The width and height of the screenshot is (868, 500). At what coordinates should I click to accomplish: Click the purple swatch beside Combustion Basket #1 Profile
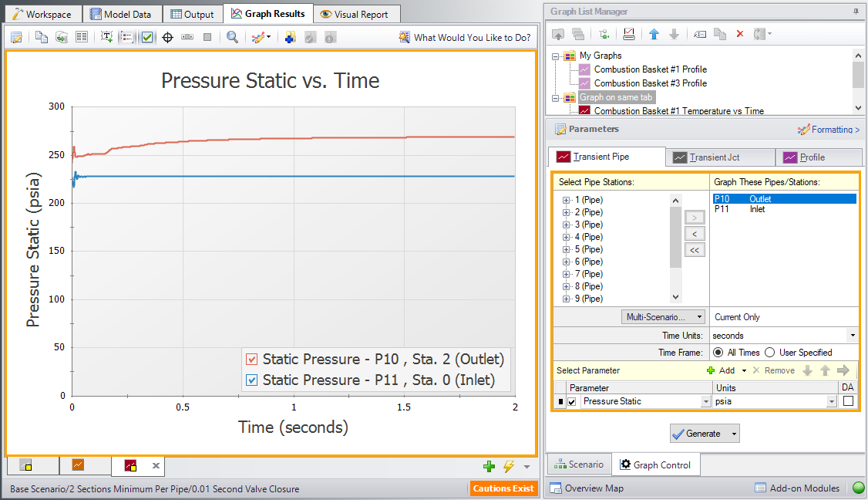click(584, 69)
